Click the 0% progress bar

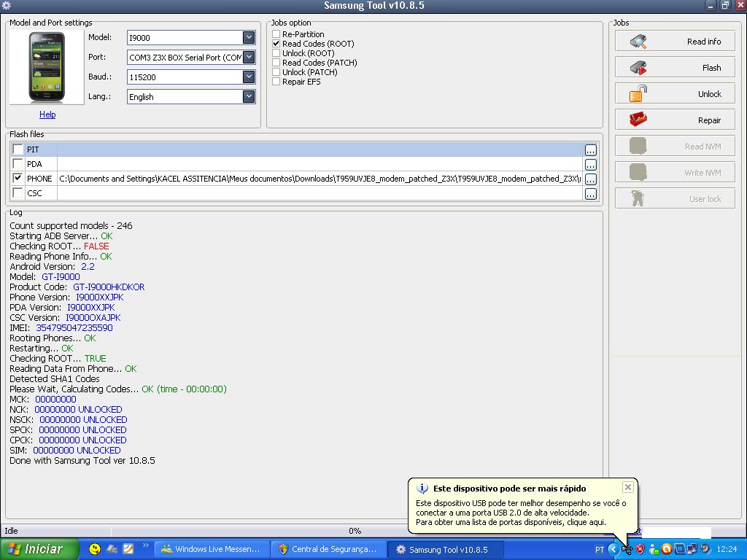355,531
